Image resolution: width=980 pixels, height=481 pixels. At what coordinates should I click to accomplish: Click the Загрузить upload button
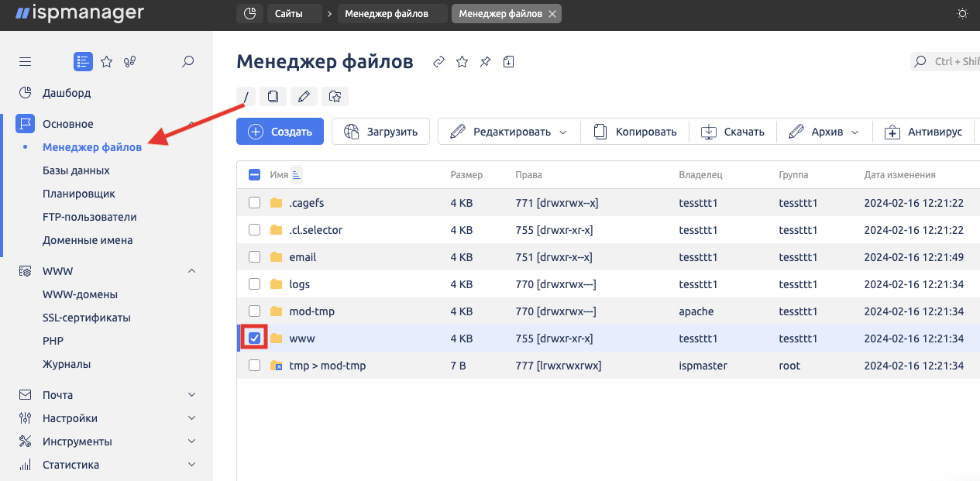point(380,132)
